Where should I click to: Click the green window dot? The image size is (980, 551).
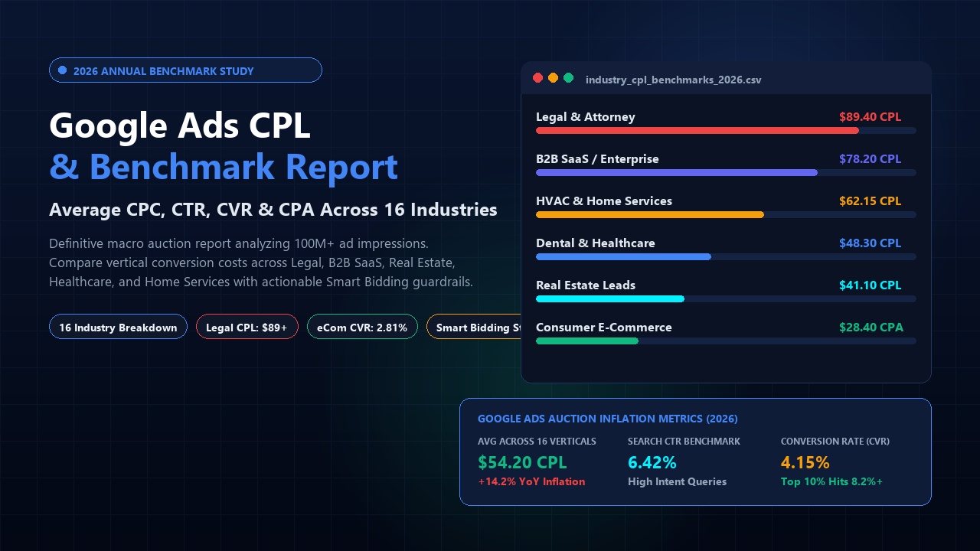[x=568, y=78]
